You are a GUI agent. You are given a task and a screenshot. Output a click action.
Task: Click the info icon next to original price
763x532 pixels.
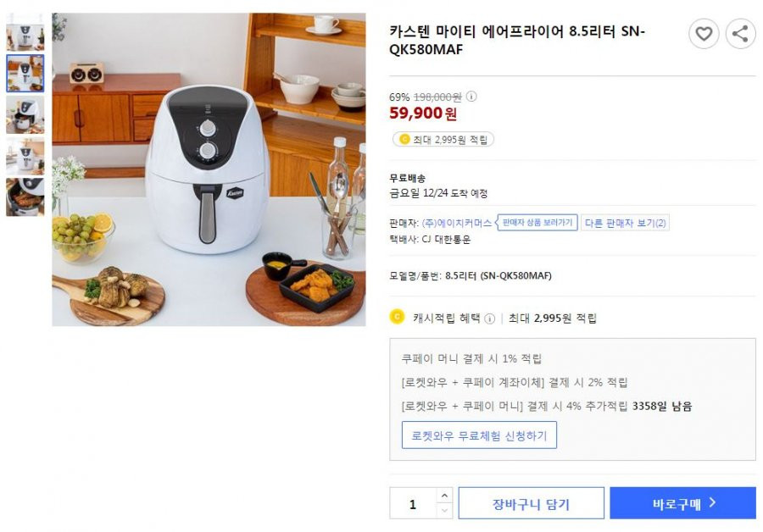[x=471, y=97]
